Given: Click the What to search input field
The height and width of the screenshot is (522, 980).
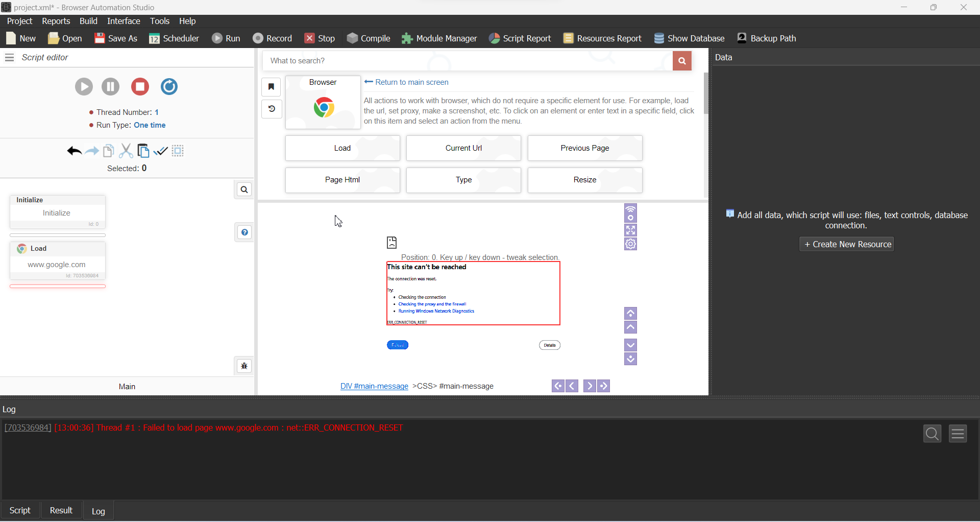Looking at the screenshot, I should pos(467,61).
